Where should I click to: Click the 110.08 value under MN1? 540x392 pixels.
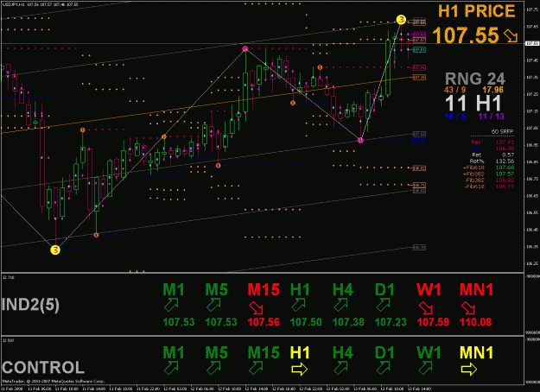tap(475, 322)
